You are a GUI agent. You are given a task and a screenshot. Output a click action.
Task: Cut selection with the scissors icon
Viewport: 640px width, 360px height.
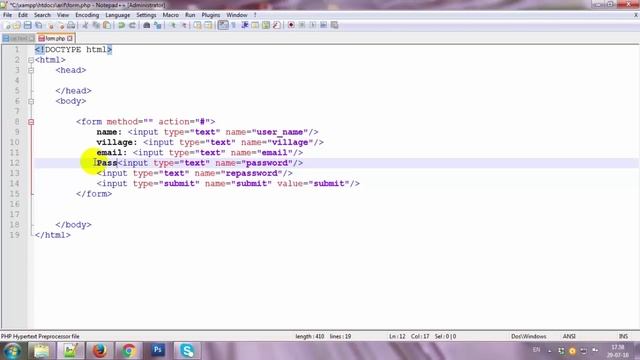point(85,25)
